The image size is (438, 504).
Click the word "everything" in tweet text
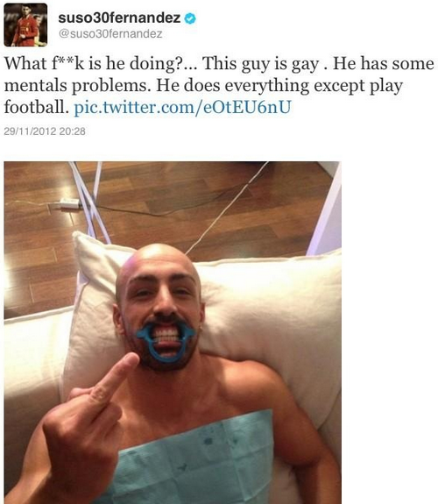coord(266,86)
